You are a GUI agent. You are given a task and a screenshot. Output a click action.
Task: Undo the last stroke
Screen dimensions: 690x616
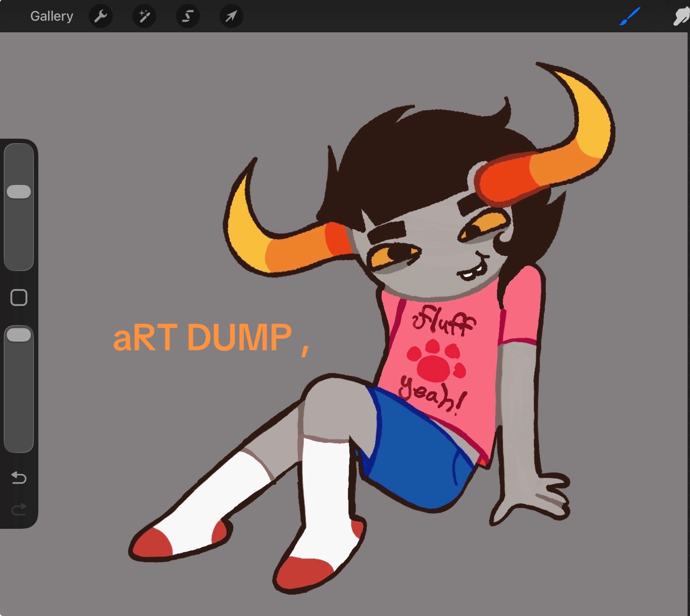[x=19, y=478]
